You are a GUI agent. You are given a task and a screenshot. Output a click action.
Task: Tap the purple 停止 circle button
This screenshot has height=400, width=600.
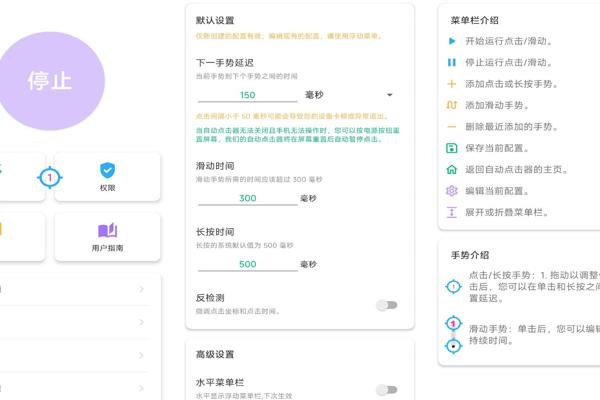(51, 81)
